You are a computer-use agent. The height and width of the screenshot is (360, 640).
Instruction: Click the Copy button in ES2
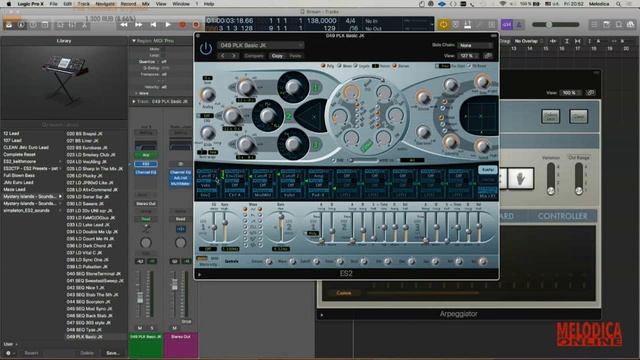(x=277, y=56)
